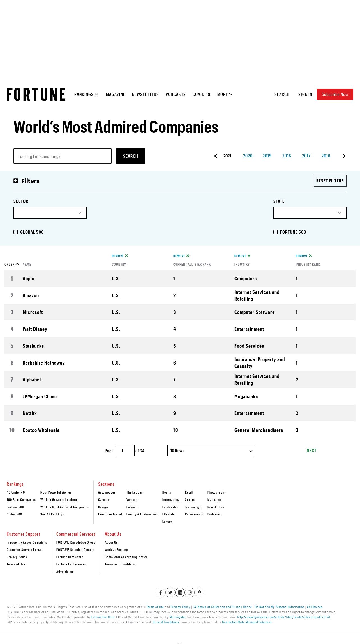360x644 pixels.
Task: Sort by Order column arrow
Action: pos(17,264)
